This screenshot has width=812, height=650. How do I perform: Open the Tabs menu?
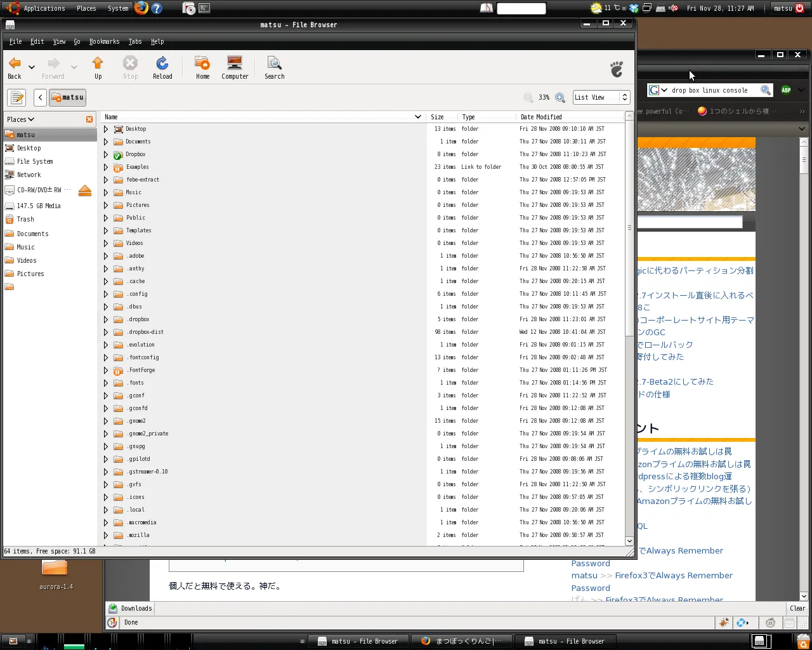[x=135, y=42]
